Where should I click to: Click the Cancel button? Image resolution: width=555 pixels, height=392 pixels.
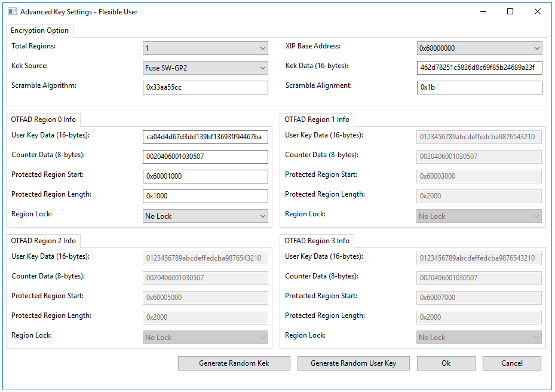point(511,363)
